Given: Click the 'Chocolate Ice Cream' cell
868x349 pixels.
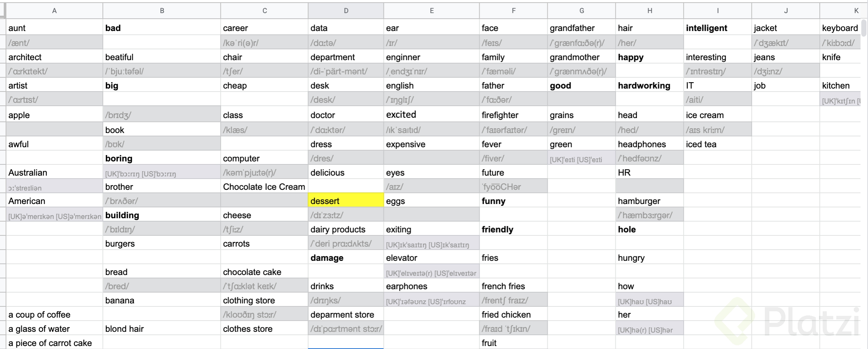Looking at the screenshot, I should click(264, 186).
